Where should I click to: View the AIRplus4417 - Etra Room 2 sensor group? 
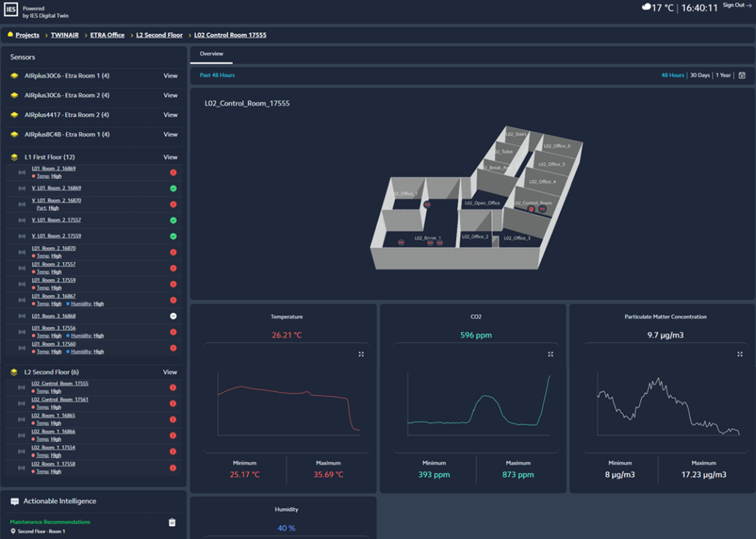[x=170, y=114]
